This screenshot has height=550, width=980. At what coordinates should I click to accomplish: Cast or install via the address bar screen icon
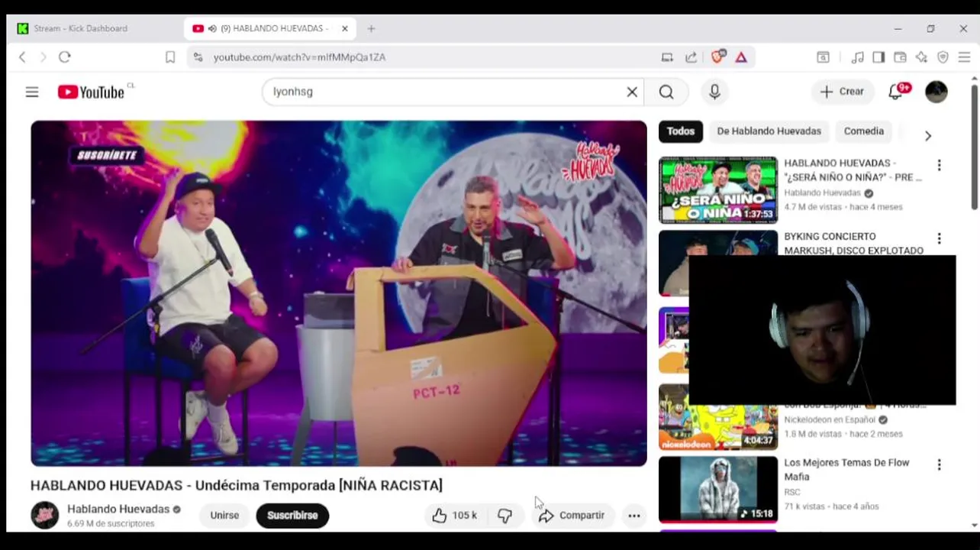(667, 57)
